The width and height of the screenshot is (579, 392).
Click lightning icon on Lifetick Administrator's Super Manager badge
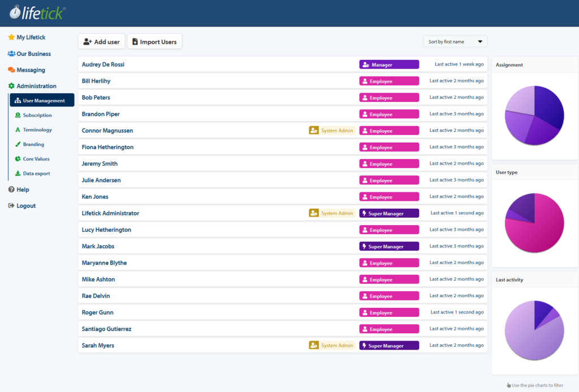(x=365, y=213)
